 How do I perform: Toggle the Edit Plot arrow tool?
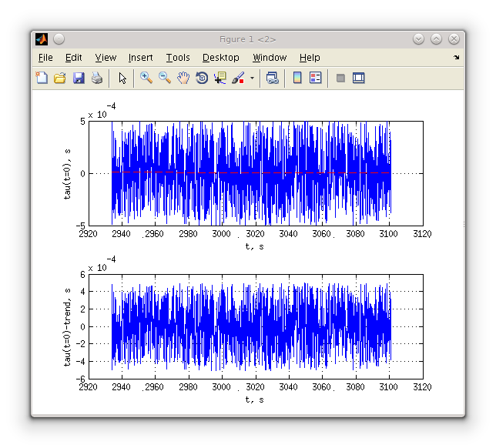122,78
